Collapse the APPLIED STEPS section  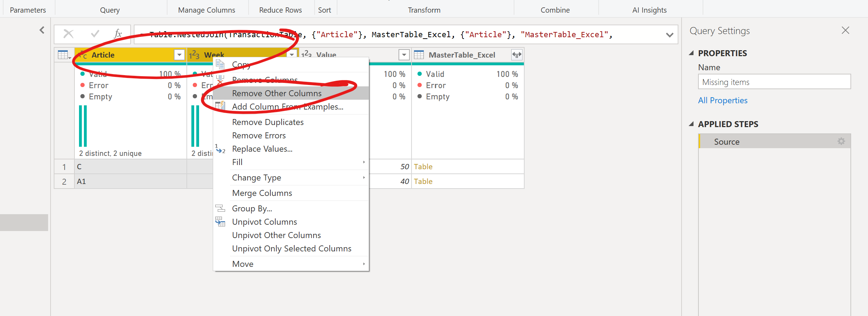(x=691, y=124)
